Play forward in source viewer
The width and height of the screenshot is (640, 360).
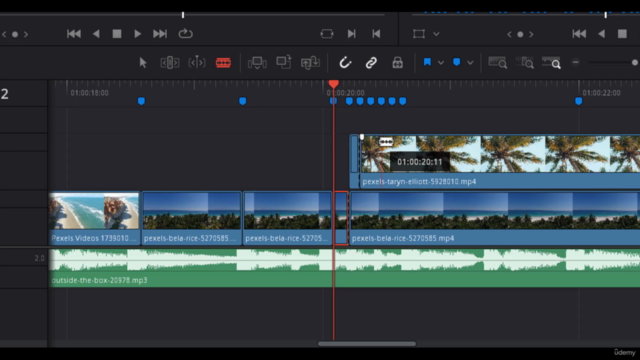click(x=138, y=34)
